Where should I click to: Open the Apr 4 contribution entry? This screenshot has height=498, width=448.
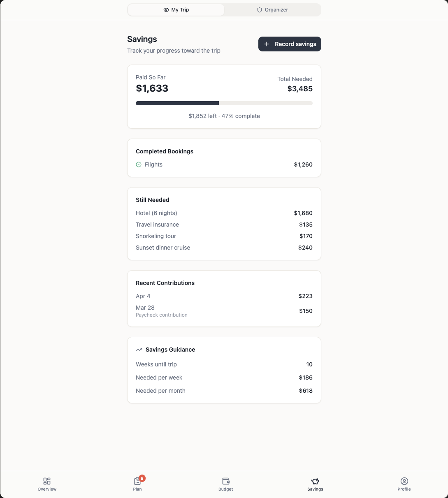224,296
